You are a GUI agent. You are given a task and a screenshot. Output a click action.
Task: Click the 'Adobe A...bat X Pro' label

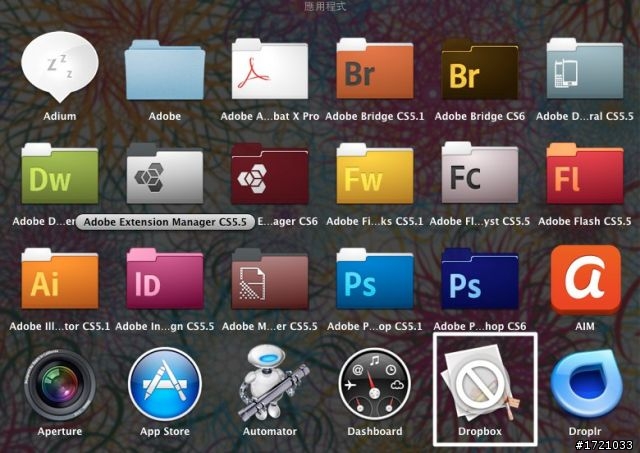click(270, 116)
